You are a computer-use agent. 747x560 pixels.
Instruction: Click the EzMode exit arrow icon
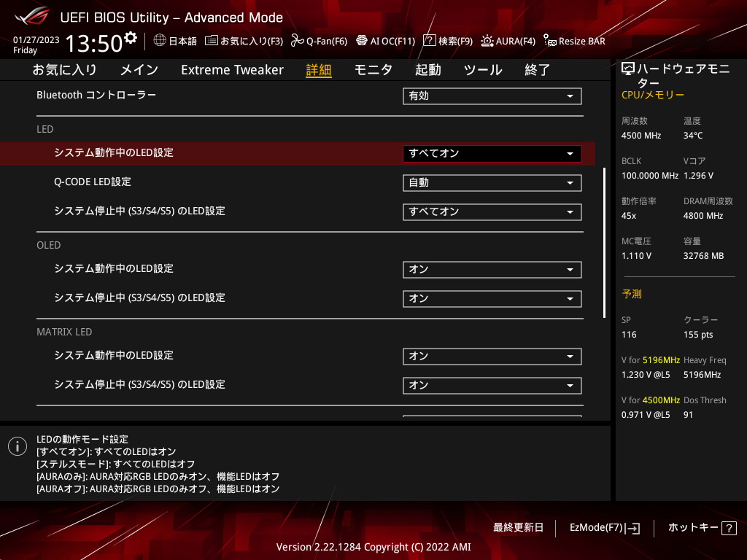point(633,528)
